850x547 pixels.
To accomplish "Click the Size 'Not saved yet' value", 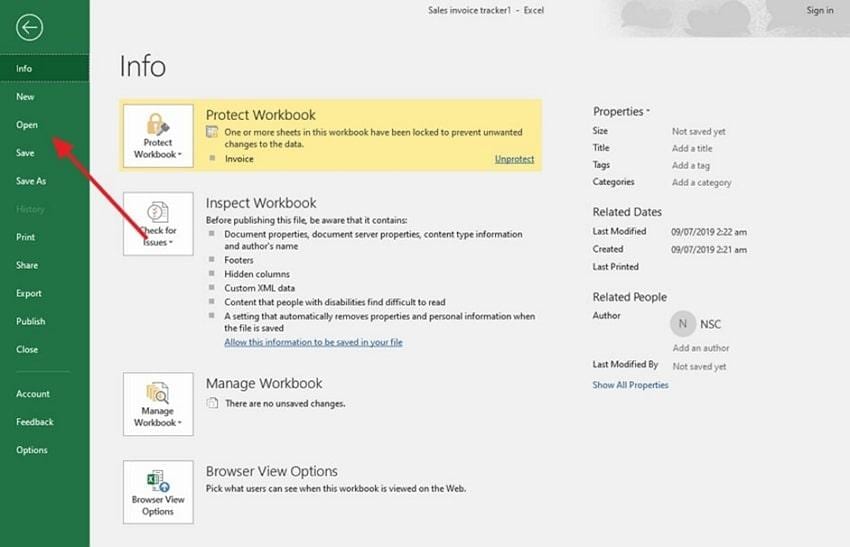I will 699,131.
